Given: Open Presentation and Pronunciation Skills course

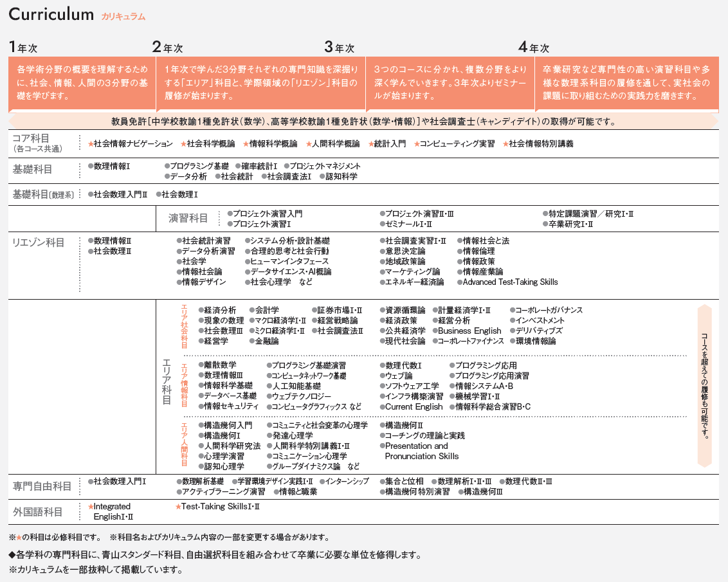Looking at the screenshot, I should pyautogui.click(x=421, y=451).
